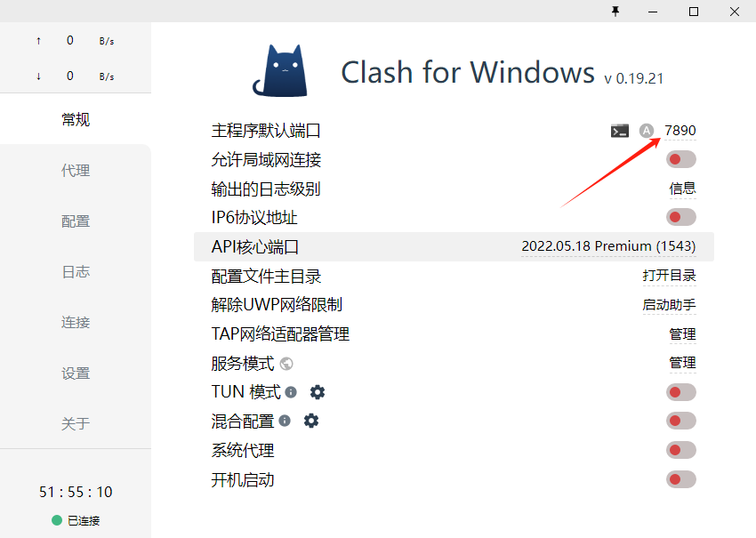Pin the window with the pushpin icon
This screenshot has width=756, height=538.
pos(615,11)
